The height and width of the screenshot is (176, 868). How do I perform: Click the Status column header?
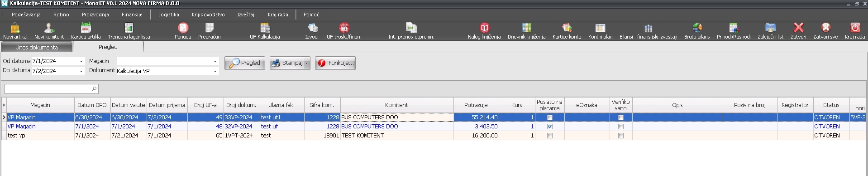pyautogui.click(x=831, y=105)
